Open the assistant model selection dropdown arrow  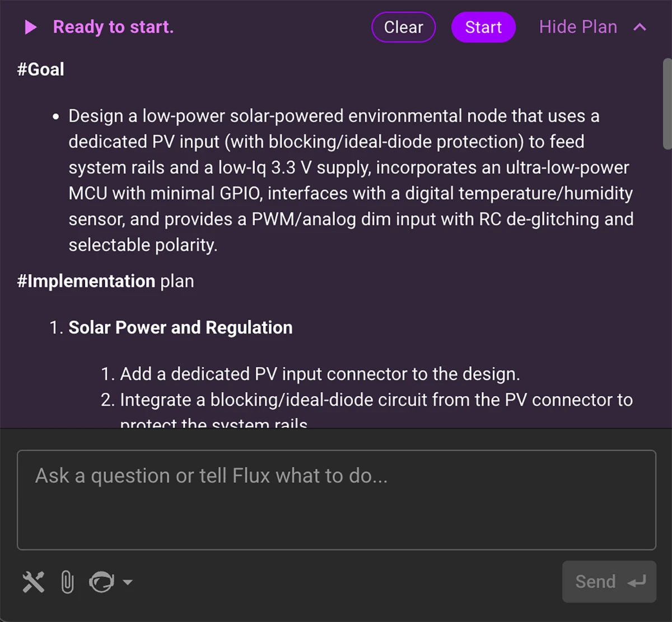(127, 583)
